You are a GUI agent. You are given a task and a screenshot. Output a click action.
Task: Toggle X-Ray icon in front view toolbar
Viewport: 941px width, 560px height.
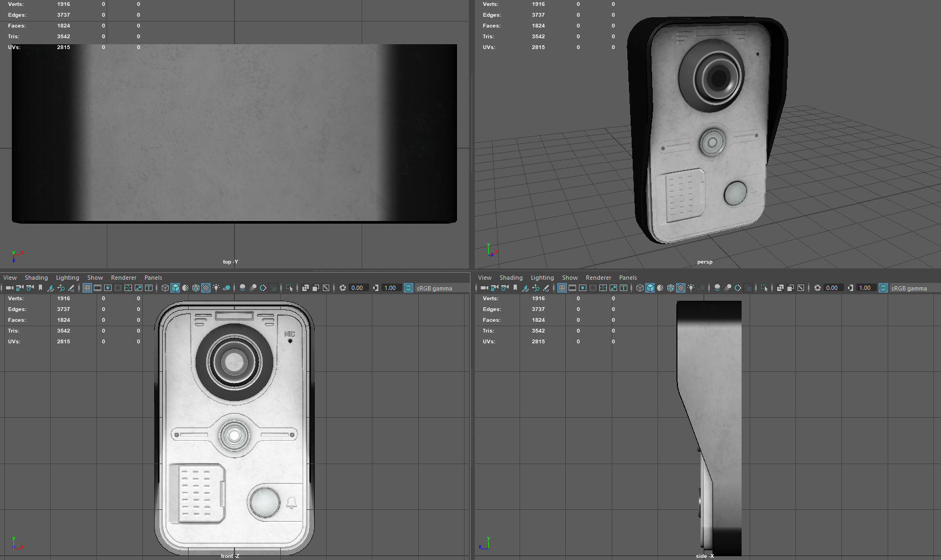click(x=305, y=288)
